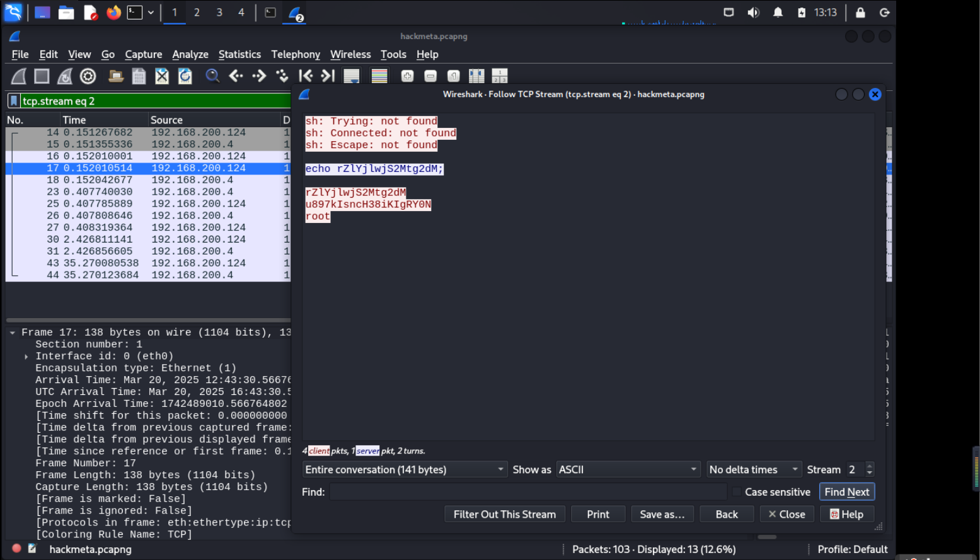Open the Telephony menu
This screenshot has width=980, height=560.
[296, 55]
